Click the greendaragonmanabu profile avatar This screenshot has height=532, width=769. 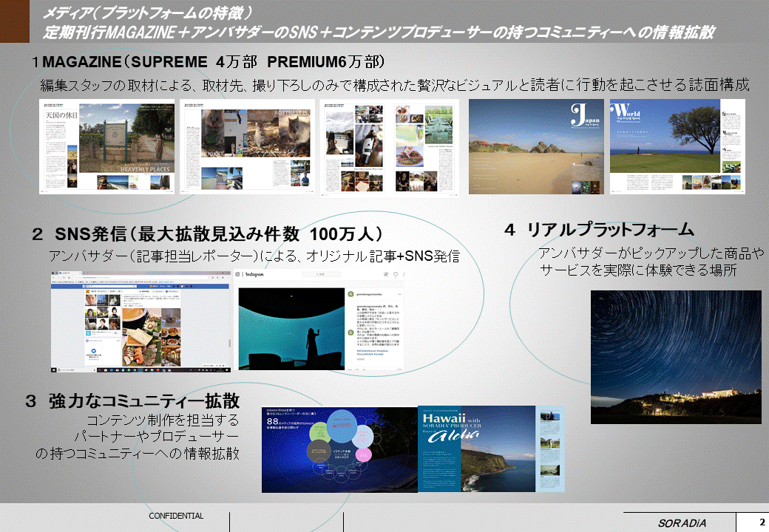pos(350,293)
